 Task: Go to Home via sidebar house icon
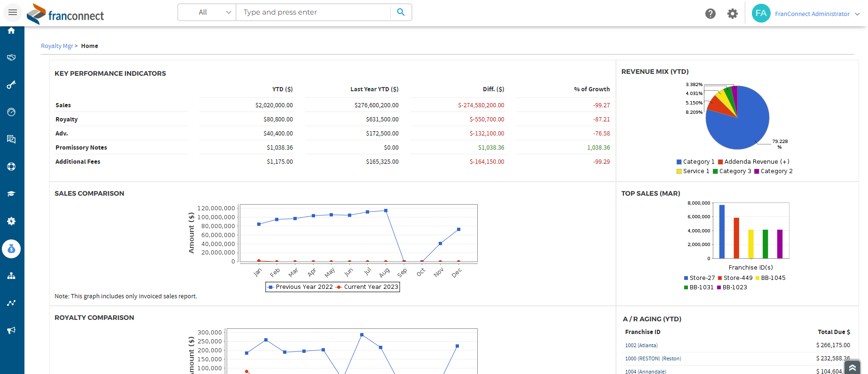pos(11,31)
